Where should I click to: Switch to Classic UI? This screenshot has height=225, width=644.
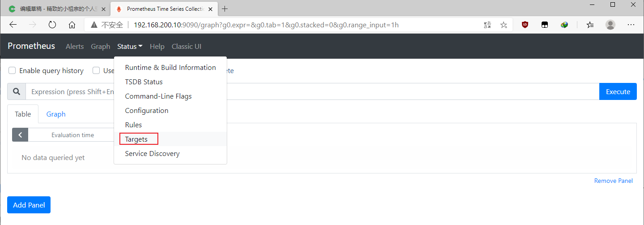click(x=187, y=46)
